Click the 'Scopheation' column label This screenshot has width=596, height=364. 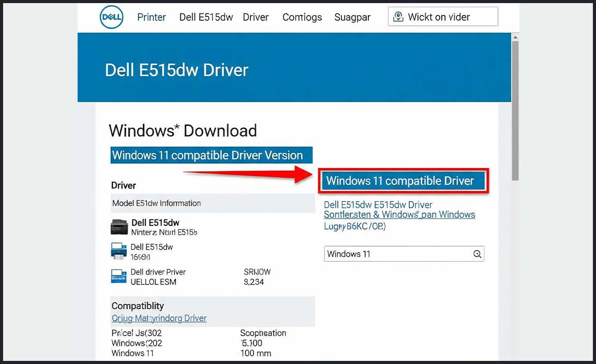[263, 333]
